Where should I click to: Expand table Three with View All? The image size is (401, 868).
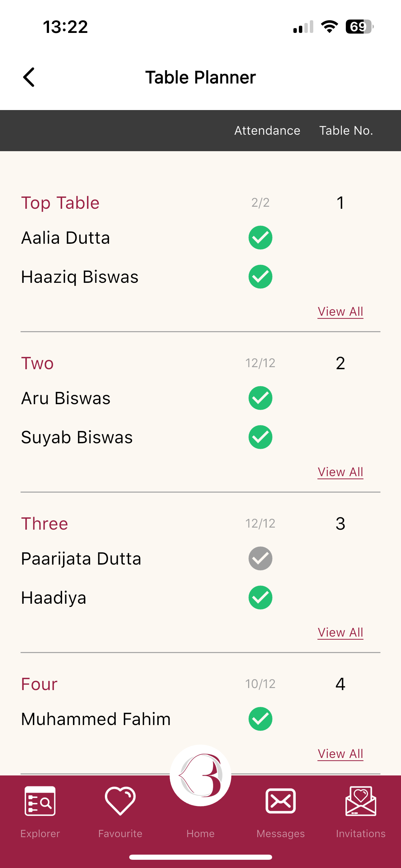coord(340,632)
